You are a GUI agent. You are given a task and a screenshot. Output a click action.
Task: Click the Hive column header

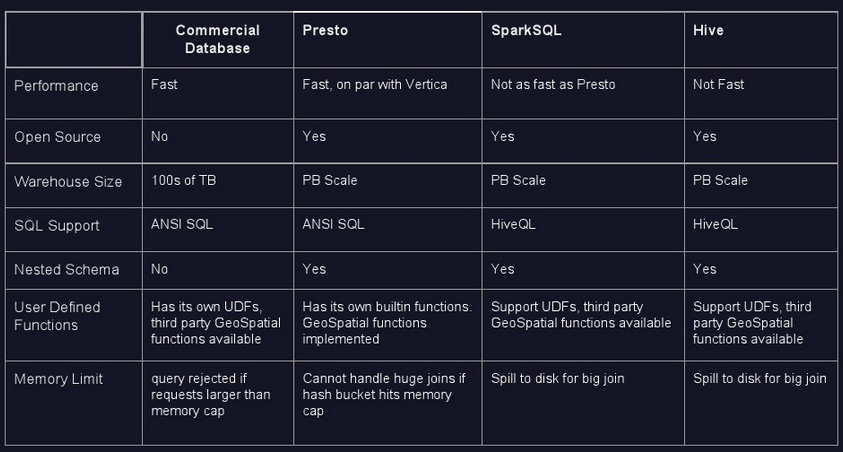pyautogui.click(x=708, y=30)
